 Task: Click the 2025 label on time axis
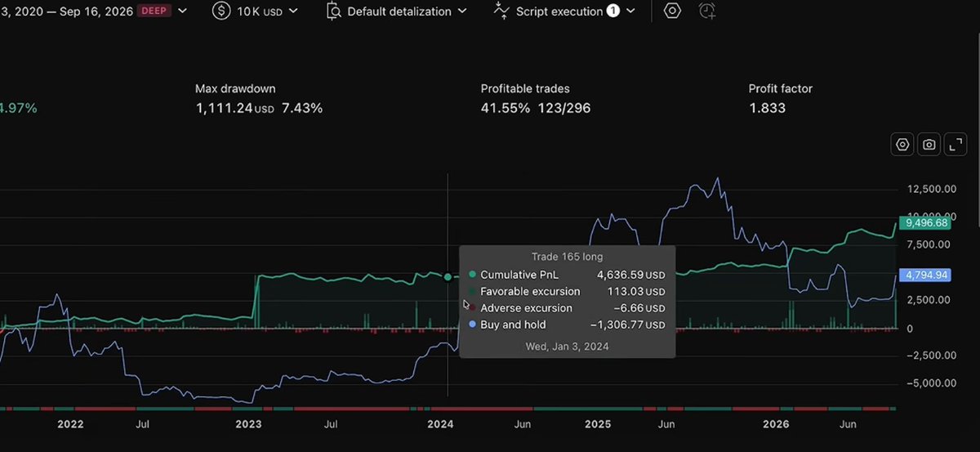pyautogui.click(x=598, y=424)
